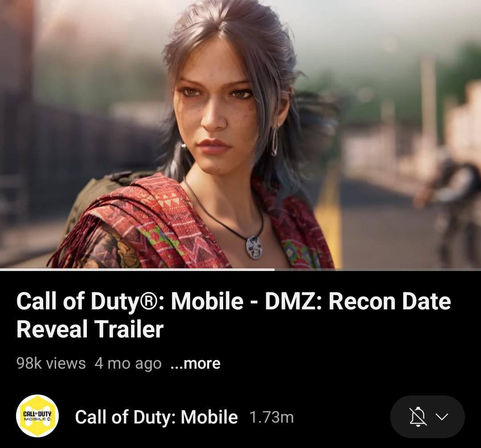Click the 1.73m subscriber count
Image resolution: width=481 pixels, height=448 pixels.
272,417
